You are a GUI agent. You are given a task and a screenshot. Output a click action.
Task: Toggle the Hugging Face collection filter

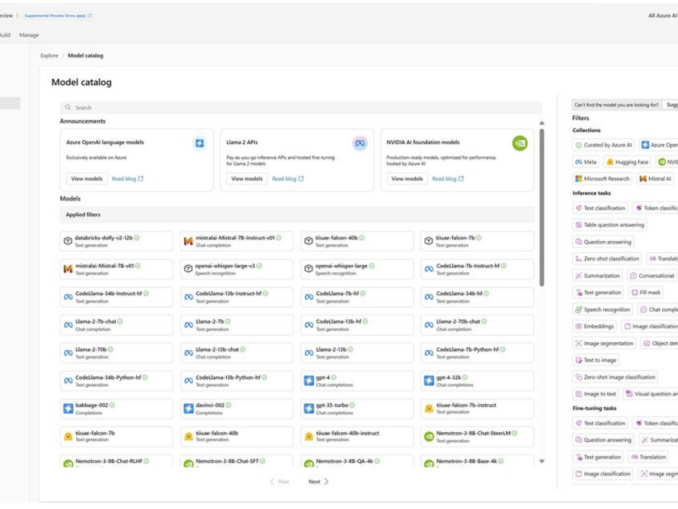627,162
